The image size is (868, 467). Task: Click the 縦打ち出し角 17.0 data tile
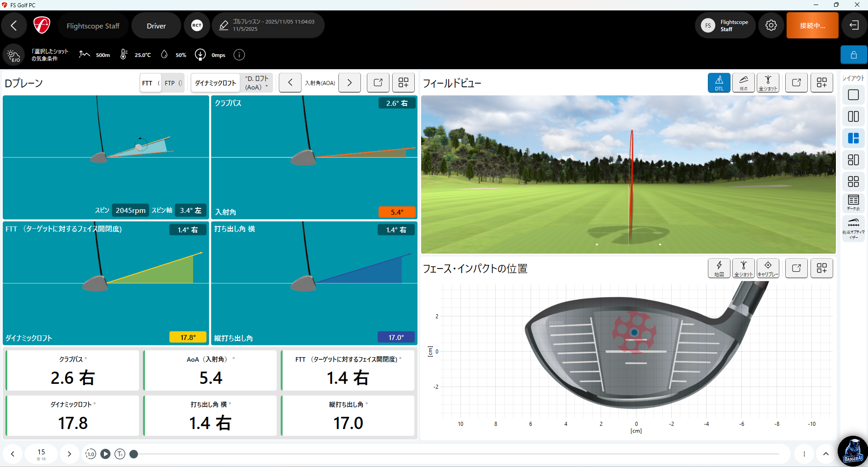(348, 415)
